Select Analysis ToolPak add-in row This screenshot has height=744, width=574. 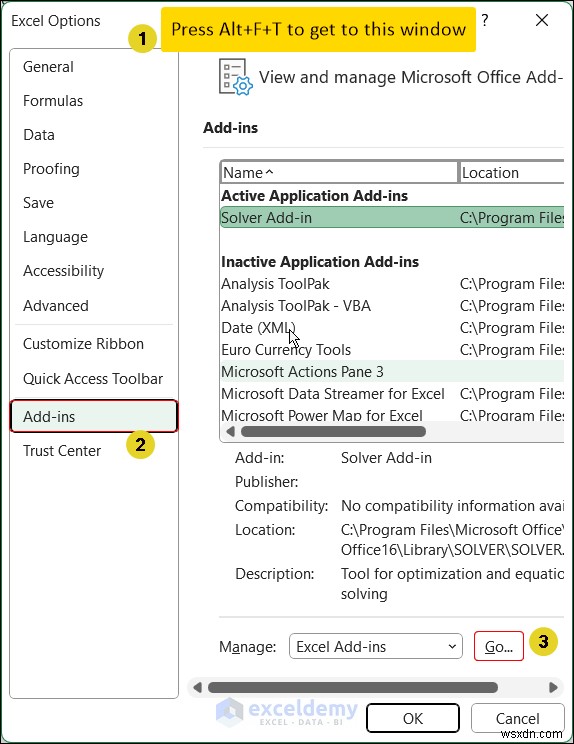point(392,284)
